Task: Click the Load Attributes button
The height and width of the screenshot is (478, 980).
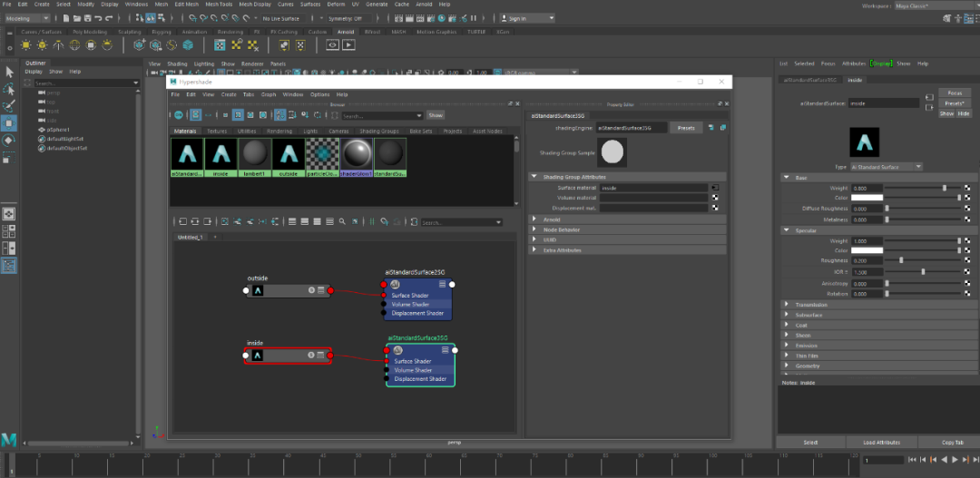Action: click(x=882, y=442)
